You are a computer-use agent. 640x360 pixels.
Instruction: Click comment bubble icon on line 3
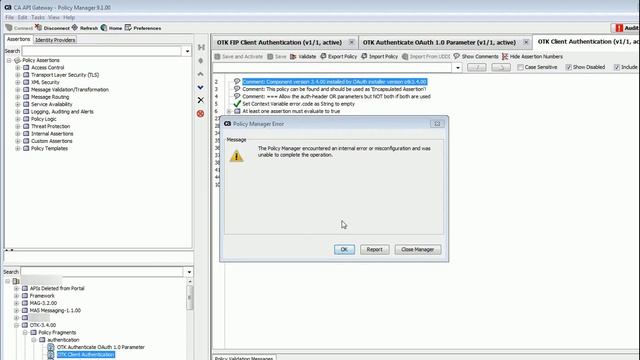click(x=237, y=89)
